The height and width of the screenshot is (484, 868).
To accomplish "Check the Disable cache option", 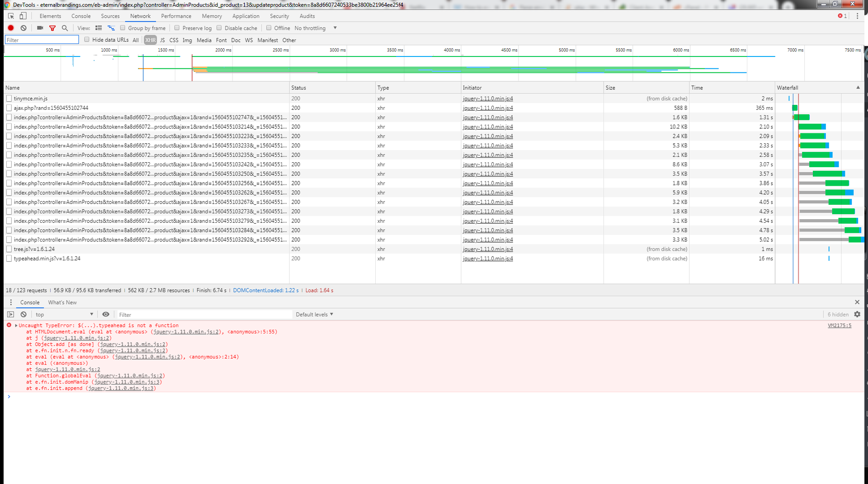I will click(219, 28).
